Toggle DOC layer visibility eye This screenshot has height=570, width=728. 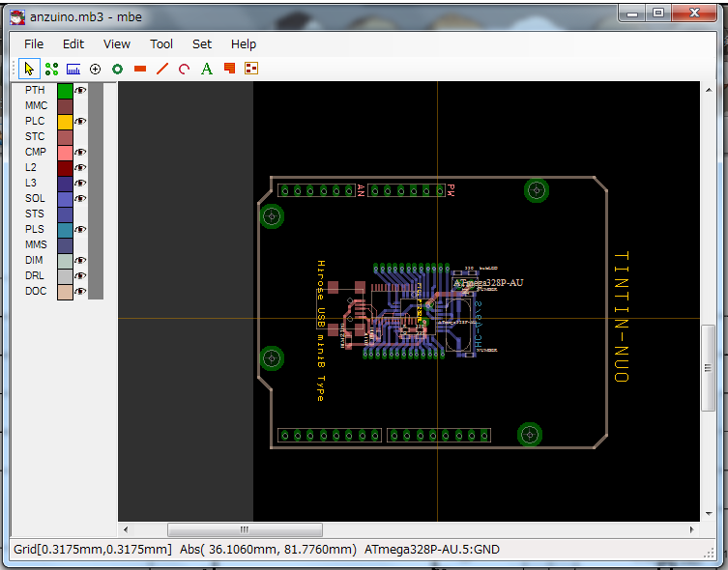(80, 291)
